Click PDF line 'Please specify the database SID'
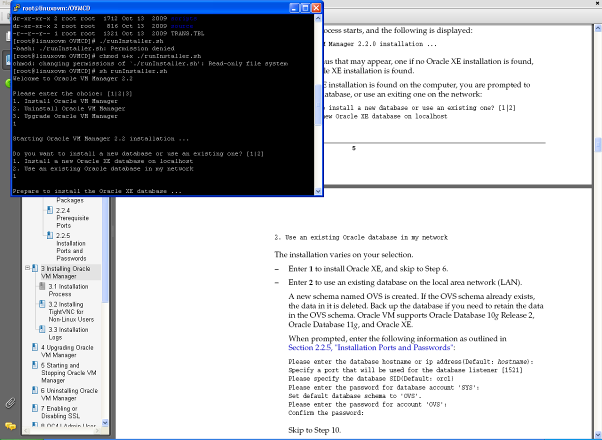 coord(371,379)
